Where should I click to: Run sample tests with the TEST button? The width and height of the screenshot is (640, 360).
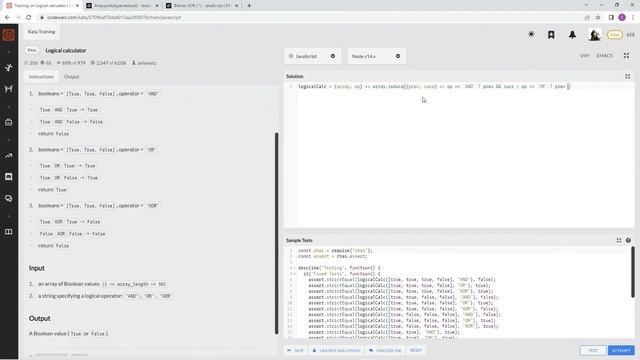[x=593, y=350]
